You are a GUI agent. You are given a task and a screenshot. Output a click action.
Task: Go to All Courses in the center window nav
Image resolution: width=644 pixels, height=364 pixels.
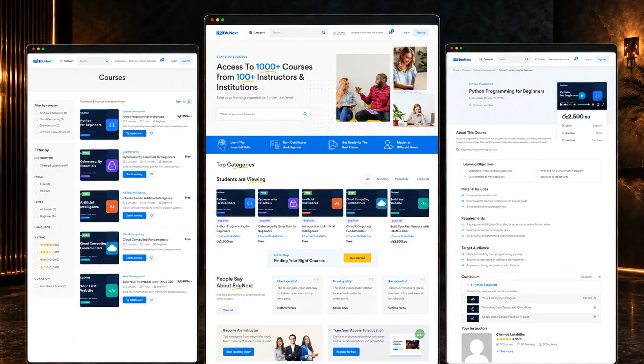point(339,33)
